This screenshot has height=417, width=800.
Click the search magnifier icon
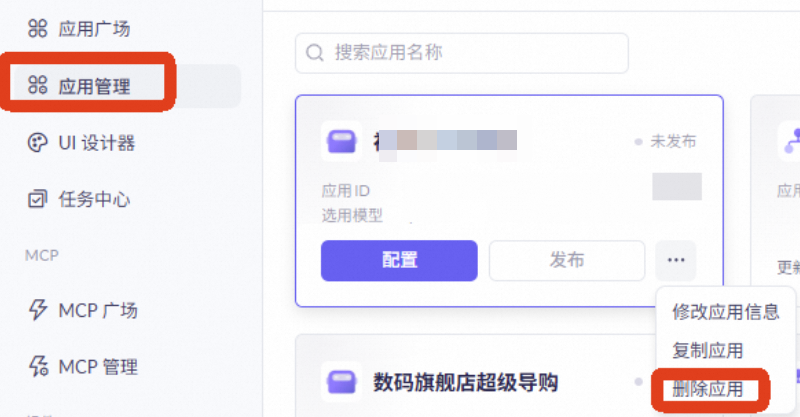[x=315, y=53]
